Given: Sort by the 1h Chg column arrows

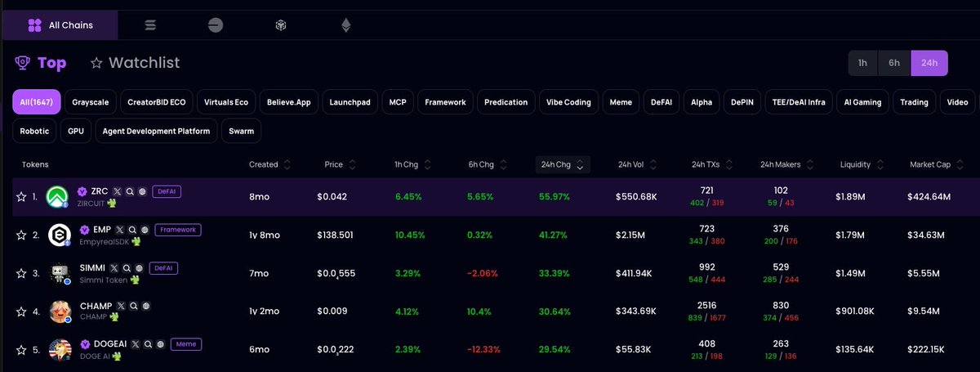Looking at the screenshot, I should point(428,164).
